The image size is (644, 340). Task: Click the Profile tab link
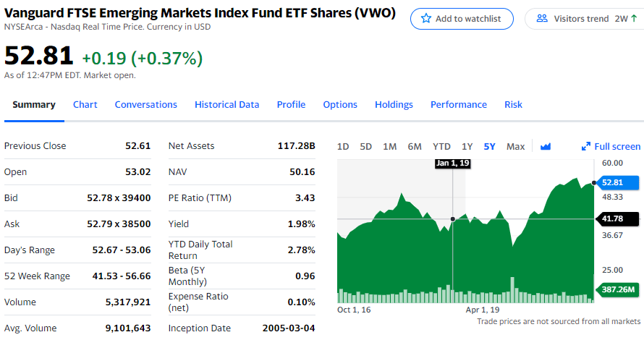pyautogui.click(x=291, y=104)
